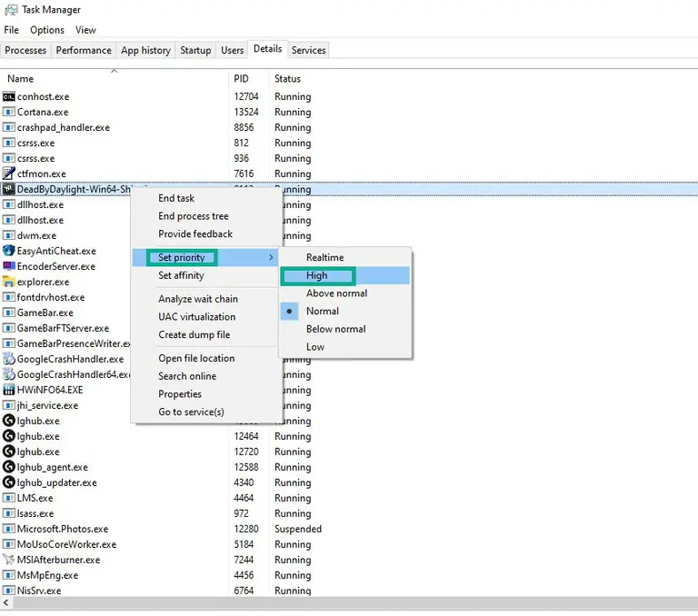Switch to the Processes tab
The width and height of the screenshot is (698, 616).
(25, 50)
